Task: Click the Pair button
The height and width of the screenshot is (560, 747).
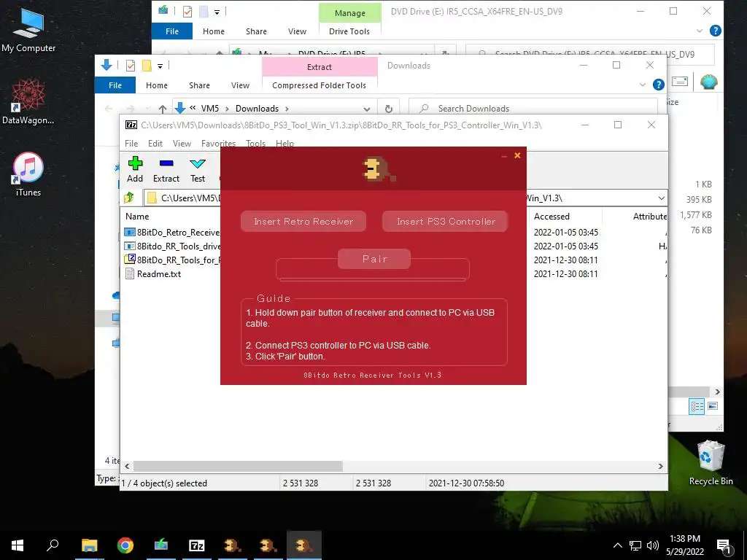Action: [374, 259]
